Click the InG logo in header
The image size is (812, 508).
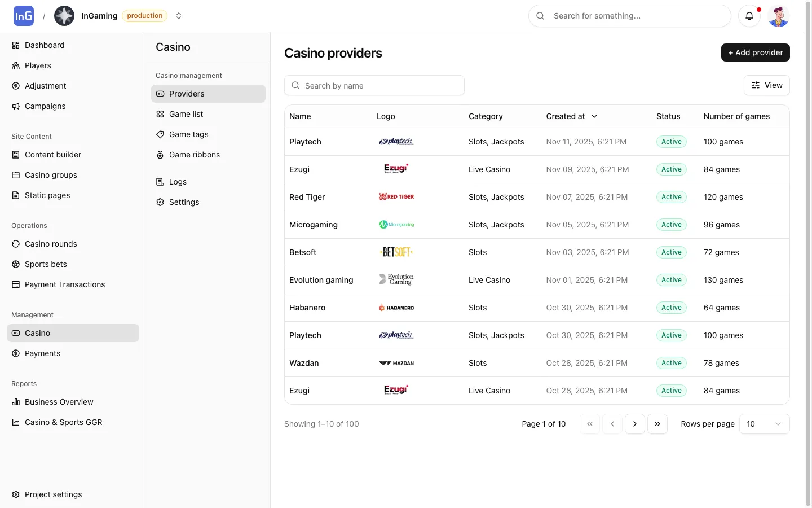coord(24,16)
